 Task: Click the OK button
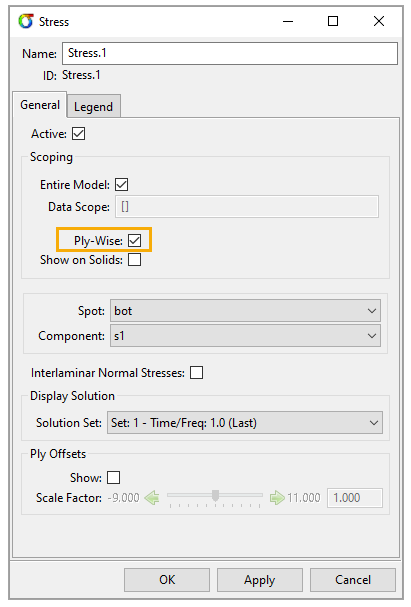pos(167,580)
